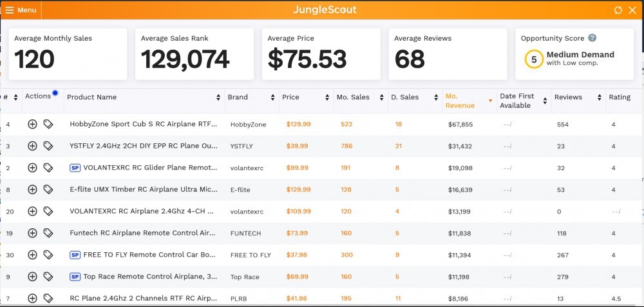644x307 pixels.
Task: Tag the Top Race Remote Control Airplane
Action: click(48, 277)
